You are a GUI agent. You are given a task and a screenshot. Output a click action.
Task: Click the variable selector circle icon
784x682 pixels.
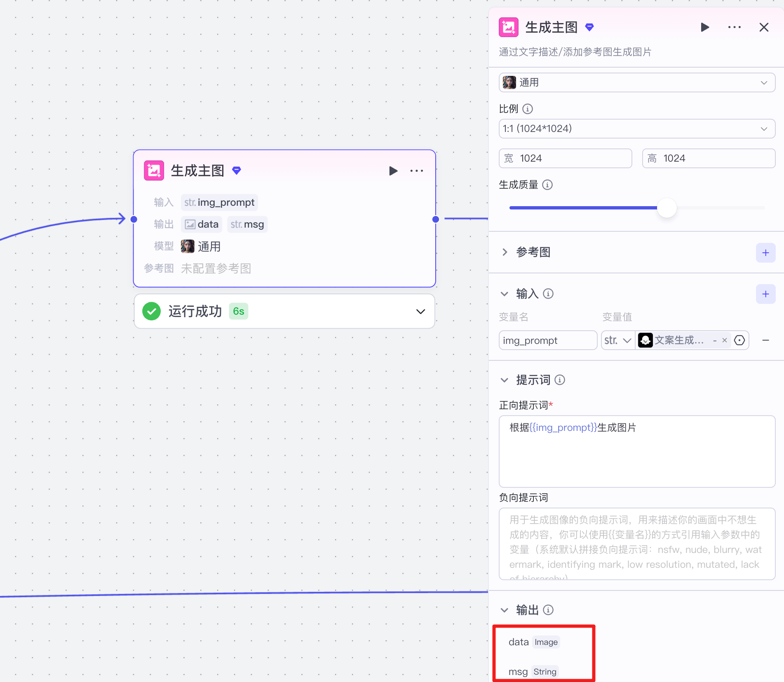tap(739, 340)
